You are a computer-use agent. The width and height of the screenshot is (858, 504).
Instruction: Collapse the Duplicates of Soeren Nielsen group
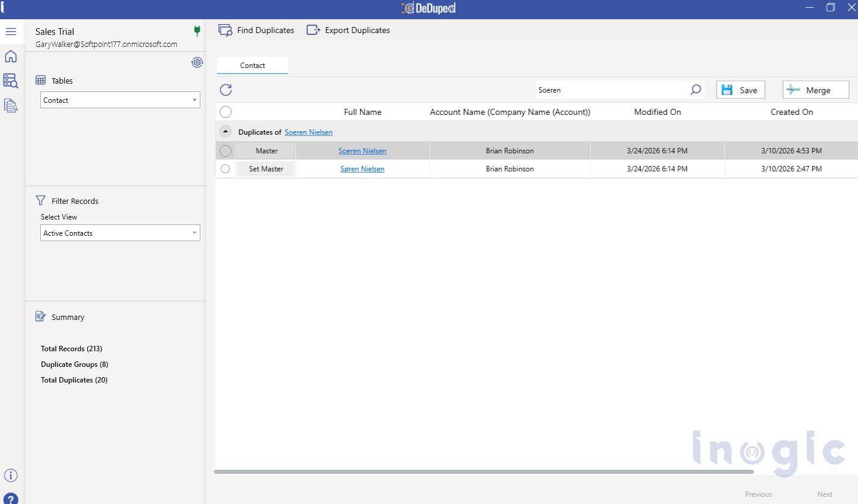point(225,131)
